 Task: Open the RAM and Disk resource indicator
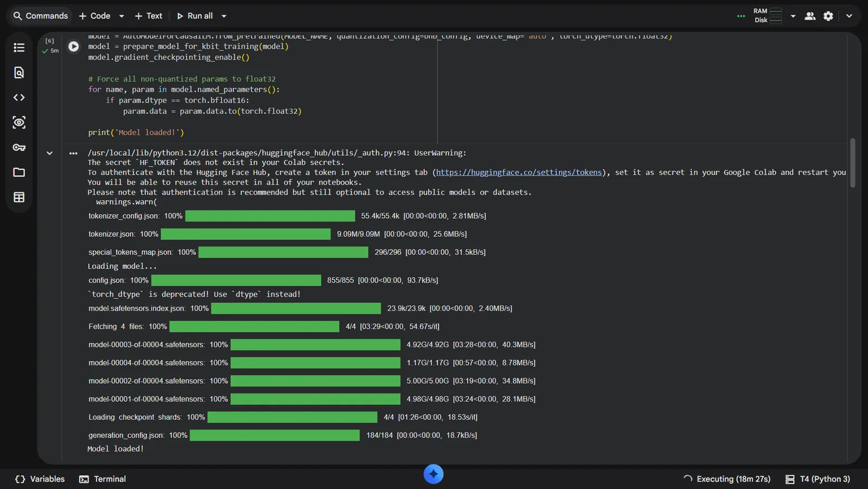[x=768, y=16]
